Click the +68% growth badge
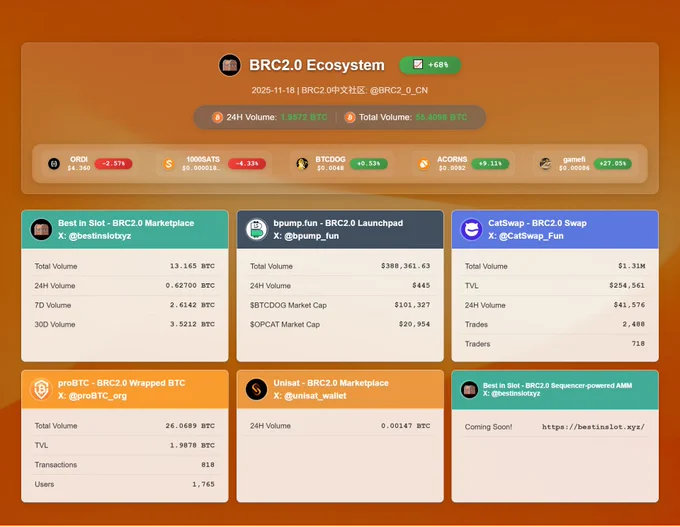Viewport: 680px width, 527px height. coord(430,65)
